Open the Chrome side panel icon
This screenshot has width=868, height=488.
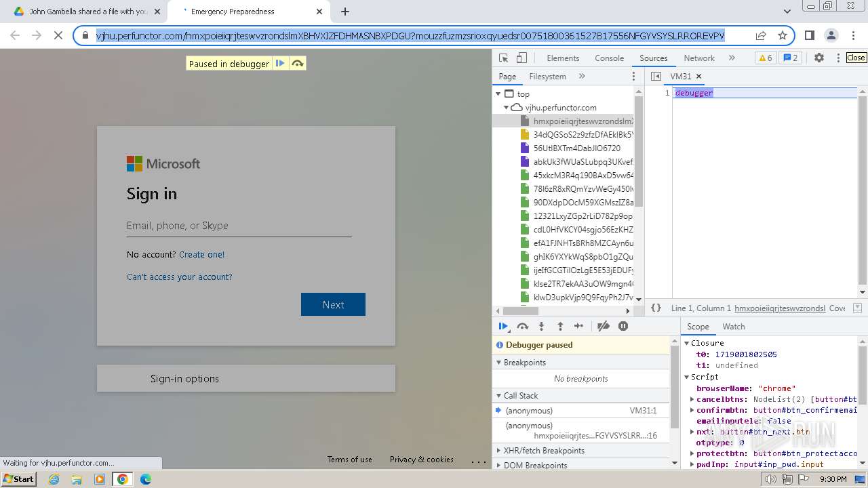pyautogui.click(x=809, y=35)
